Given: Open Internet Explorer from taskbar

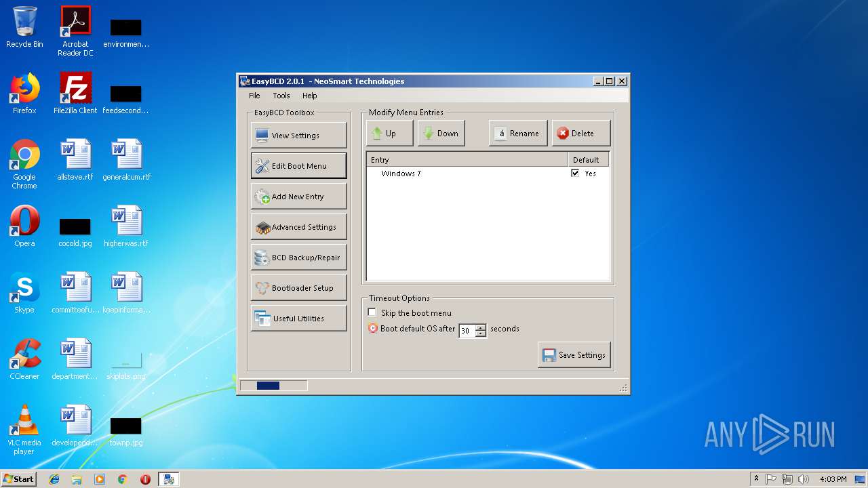Looking at the screenshot, I should pyautogui.click(x=54, y=479).
